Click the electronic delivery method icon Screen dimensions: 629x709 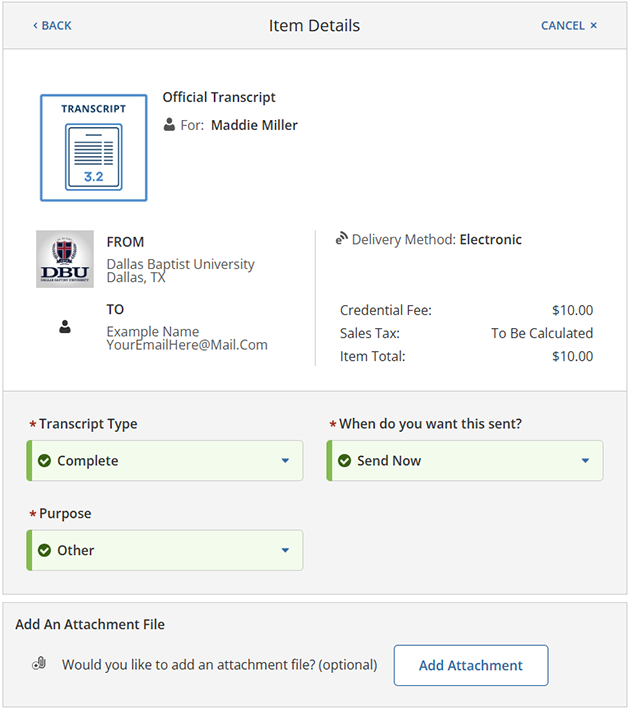[341, 239]
